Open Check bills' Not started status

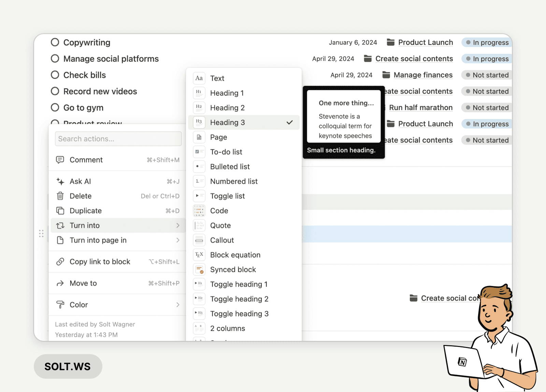[x=487, y=75]
